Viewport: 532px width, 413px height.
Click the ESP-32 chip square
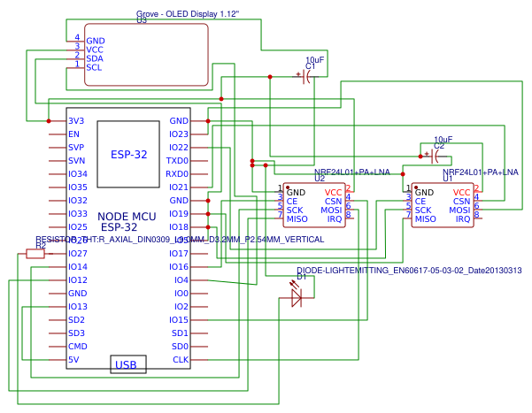(128, 154)
